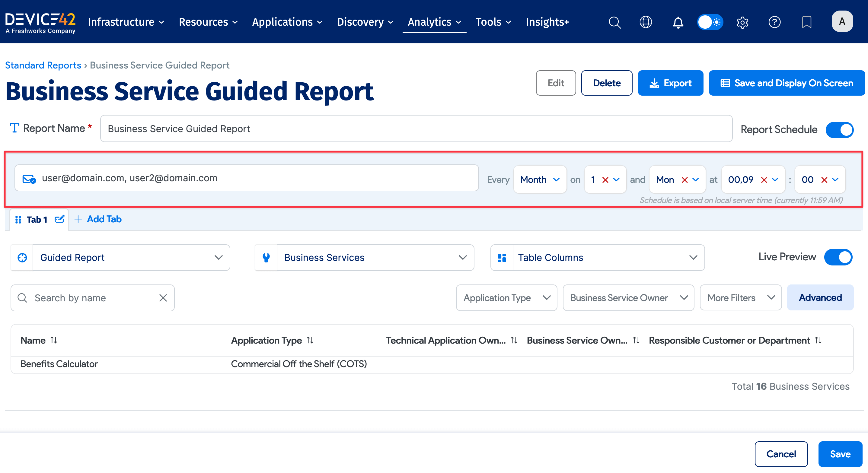Image resolution: width=868 pixels, height=473 pixels.
Task: Click the Guided Report target icon
Action: point(22,258)
